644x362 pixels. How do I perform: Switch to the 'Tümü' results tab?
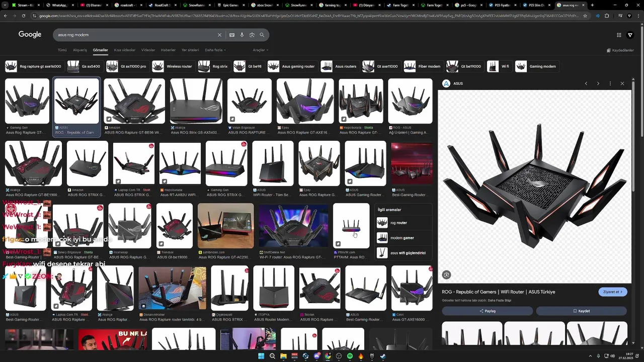(62, 50)
